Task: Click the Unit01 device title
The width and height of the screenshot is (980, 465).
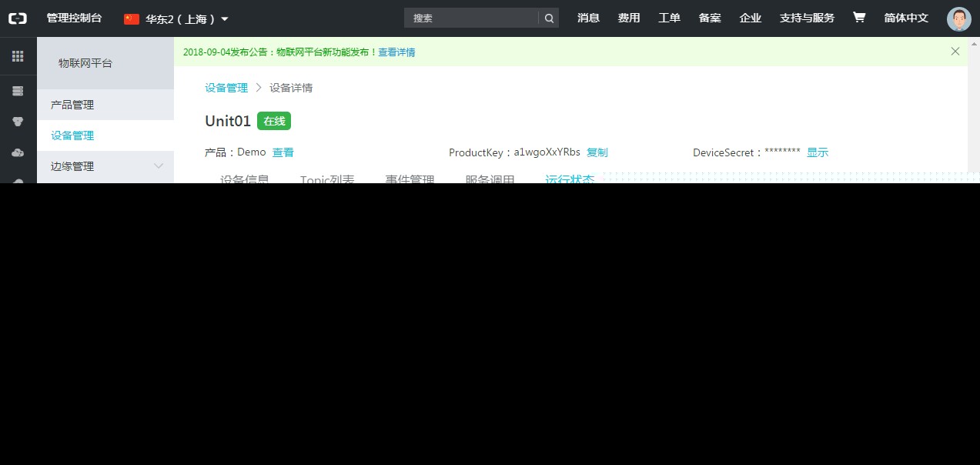Action: pyautogui.click(x=228, y=121)
